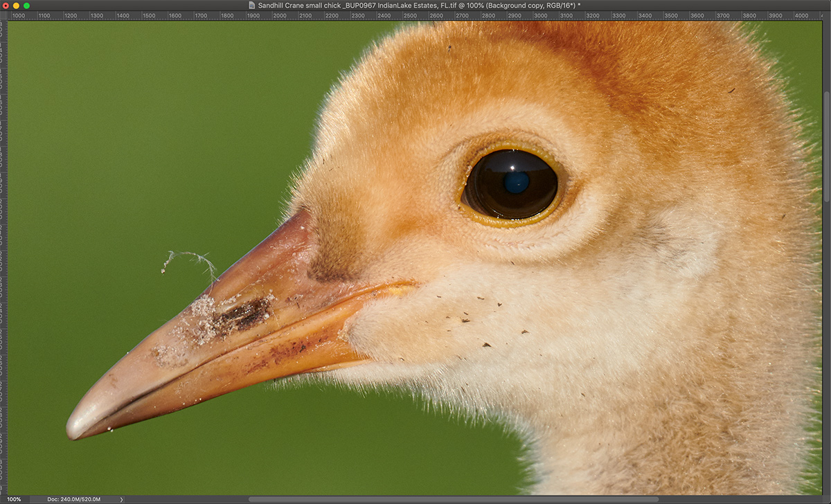Click the Sandhill Crane document title text

(419, 5)
